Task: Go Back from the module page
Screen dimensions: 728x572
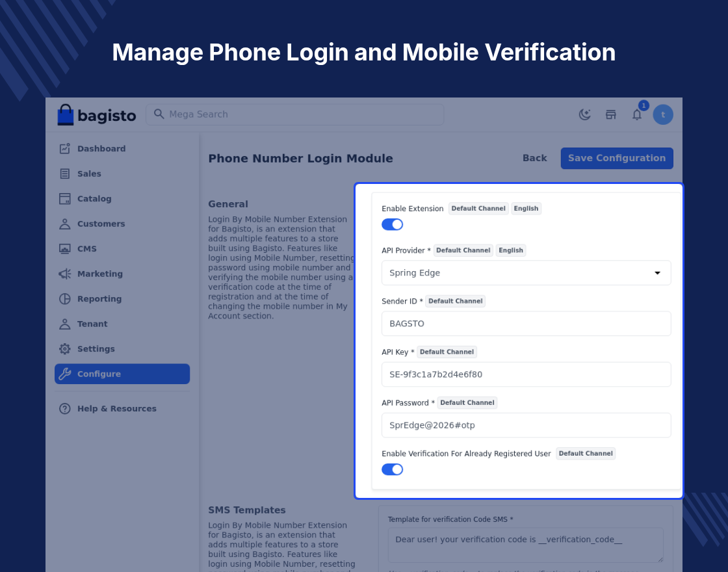Action: [535, 159]
